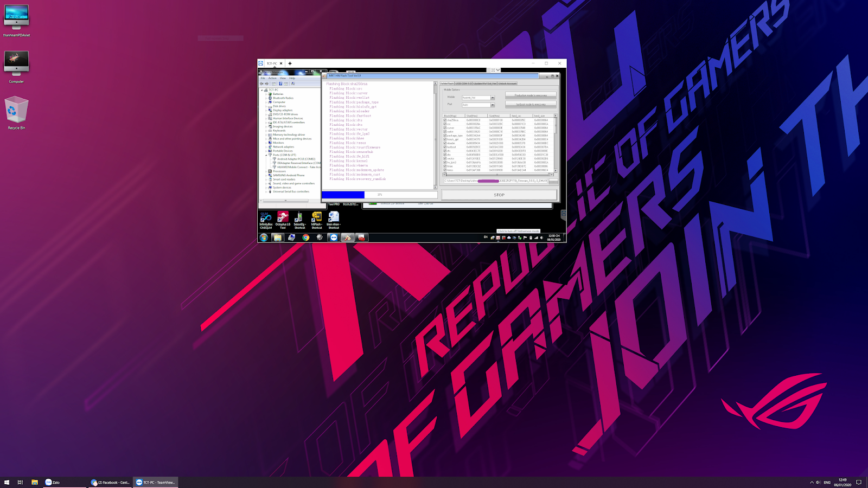Click the STOP button in flash tool
Viewport: 868px width, 488px height.
499,195
